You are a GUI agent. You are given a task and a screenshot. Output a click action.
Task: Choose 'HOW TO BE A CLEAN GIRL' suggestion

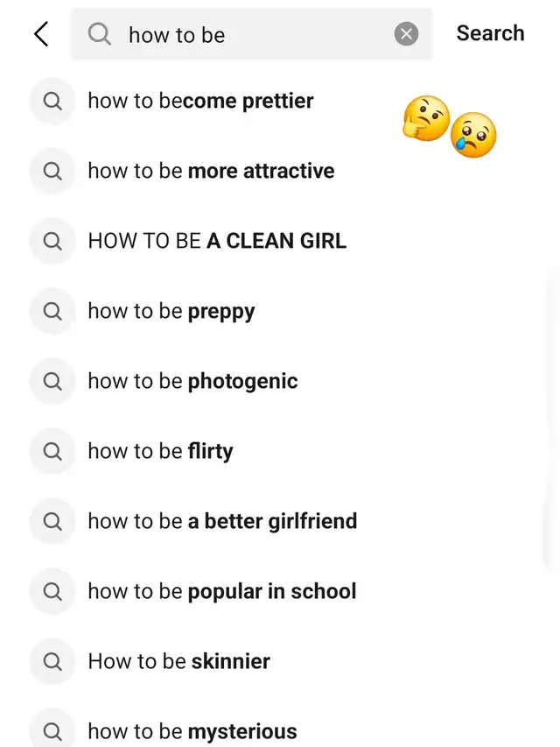click(217, 241)
